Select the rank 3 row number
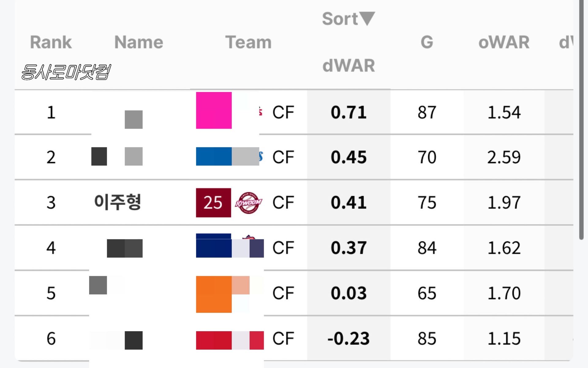 51,203
